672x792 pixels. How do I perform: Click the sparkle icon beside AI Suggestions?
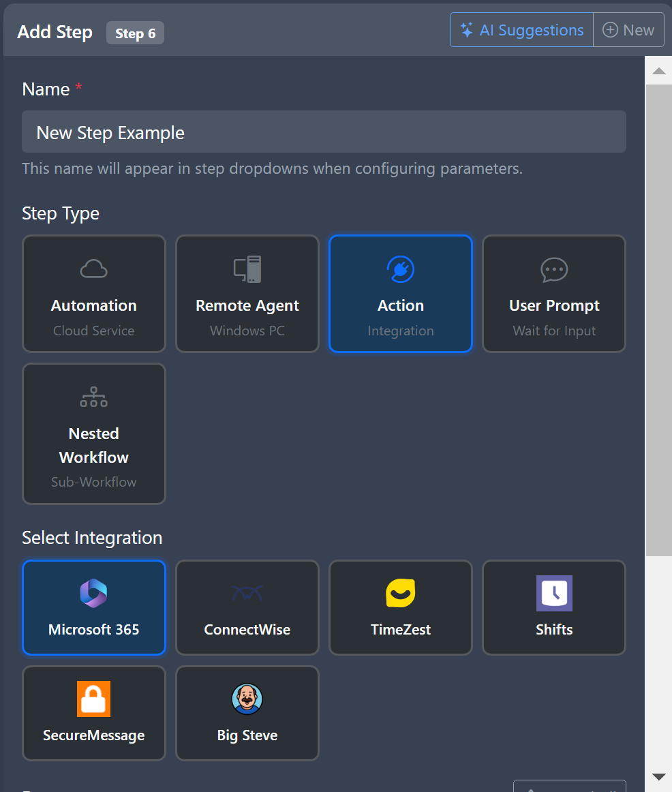[466, 30]
